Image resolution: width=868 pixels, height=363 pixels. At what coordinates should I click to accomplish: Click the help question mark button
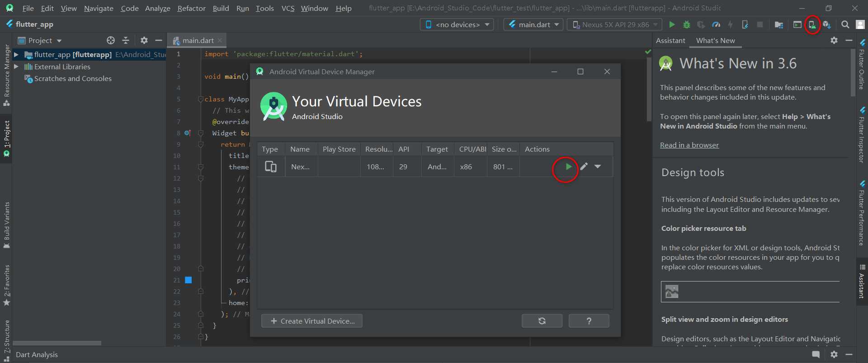pyautogui.click(x=589, y=321)
